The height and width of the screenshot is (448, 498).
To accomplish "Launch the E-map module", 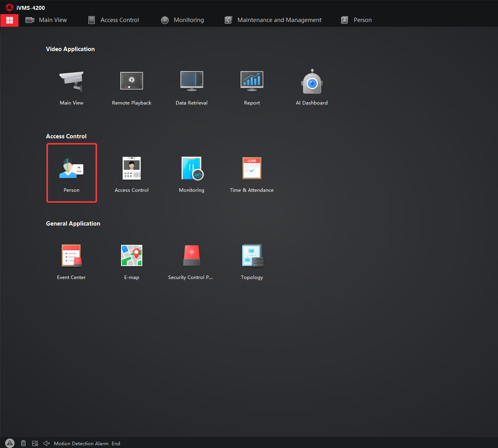I will coord(131,256).
